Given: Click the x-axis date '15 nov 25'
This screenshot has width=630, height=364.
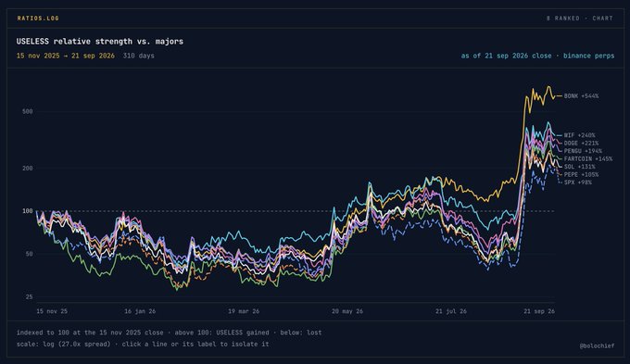Looking at the screenshot, I should click(52, 311).
